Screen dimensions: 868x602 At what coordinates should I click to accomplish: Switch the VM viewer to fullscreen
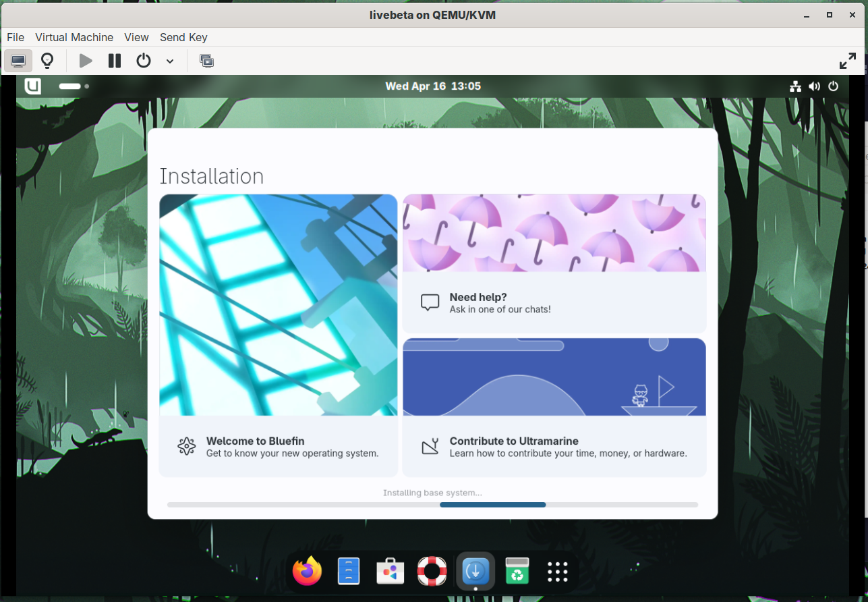pos(848,61)
